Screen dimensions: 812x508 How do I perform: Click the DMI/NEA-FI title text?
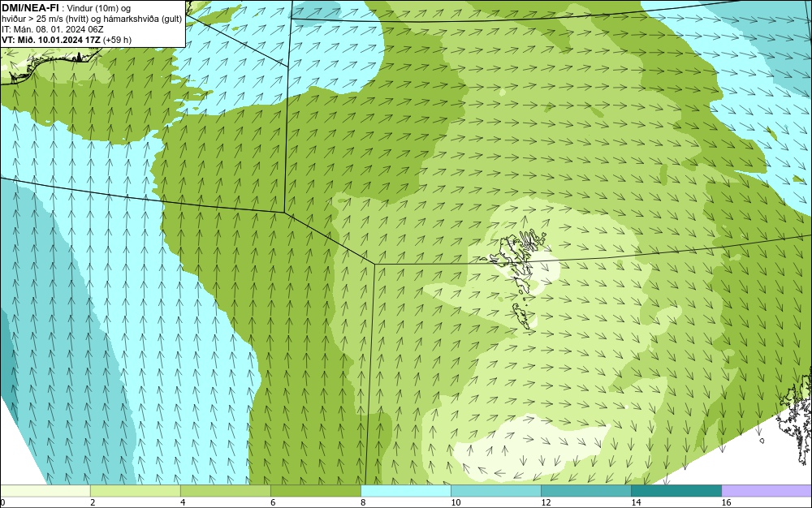click(31, 8)
